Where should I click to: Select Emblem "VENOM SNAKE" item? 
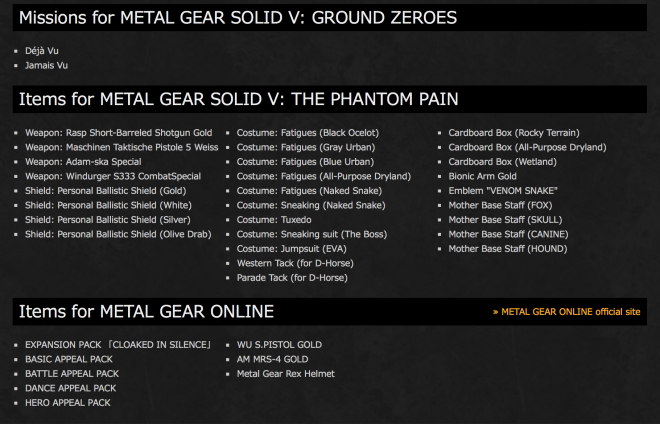point(503,191)
